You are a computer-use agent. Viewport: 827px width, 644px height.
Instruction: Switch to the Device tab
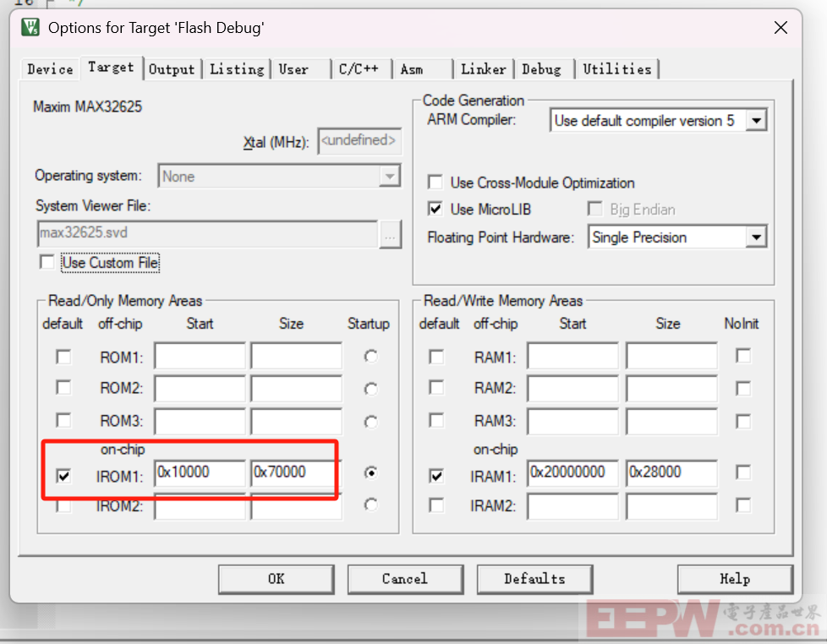(50, 69)
